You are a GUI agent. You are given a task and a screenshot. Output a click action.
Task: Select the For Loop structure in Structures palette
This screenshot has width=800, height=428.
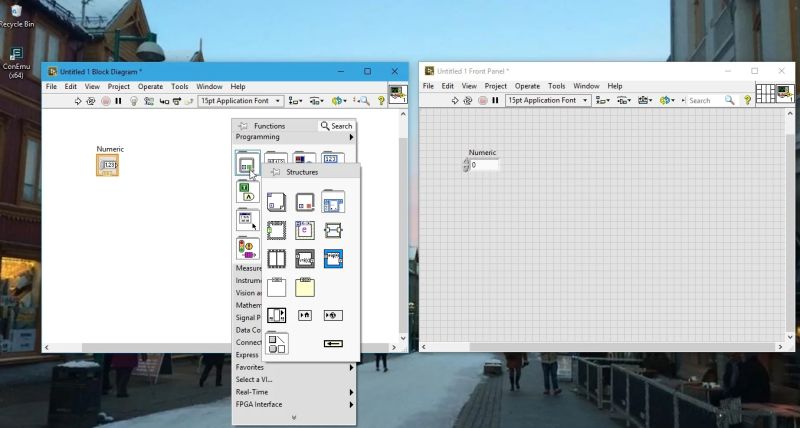click(277, 202)
